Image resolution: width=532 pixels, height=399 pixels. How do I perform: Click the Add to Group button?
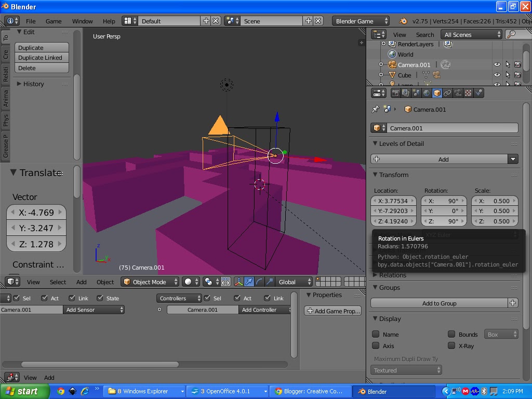click(x=440, y=303)
